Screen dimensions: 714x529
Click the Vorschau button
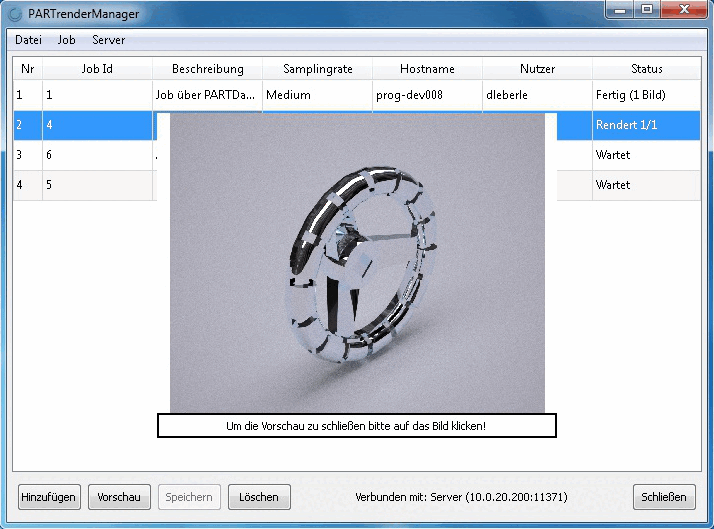pos(119,497)
